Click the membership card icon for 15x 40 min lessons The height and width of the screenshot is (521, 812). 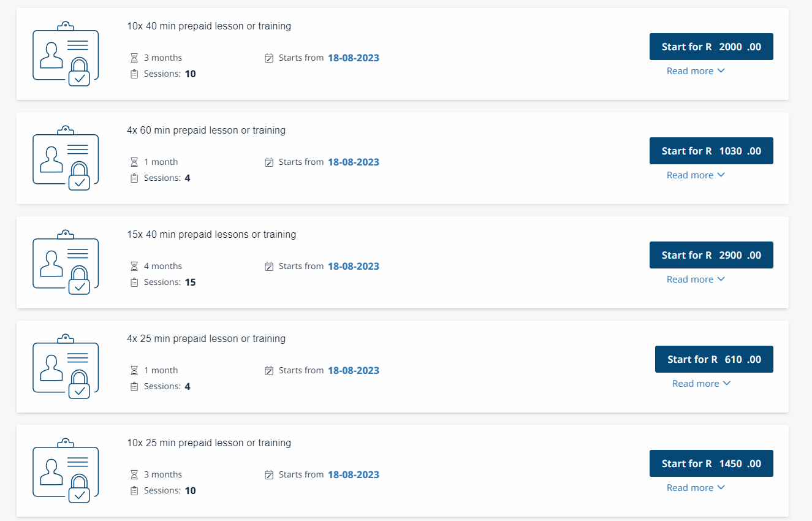pyautogui.click(x=65, y=262)
